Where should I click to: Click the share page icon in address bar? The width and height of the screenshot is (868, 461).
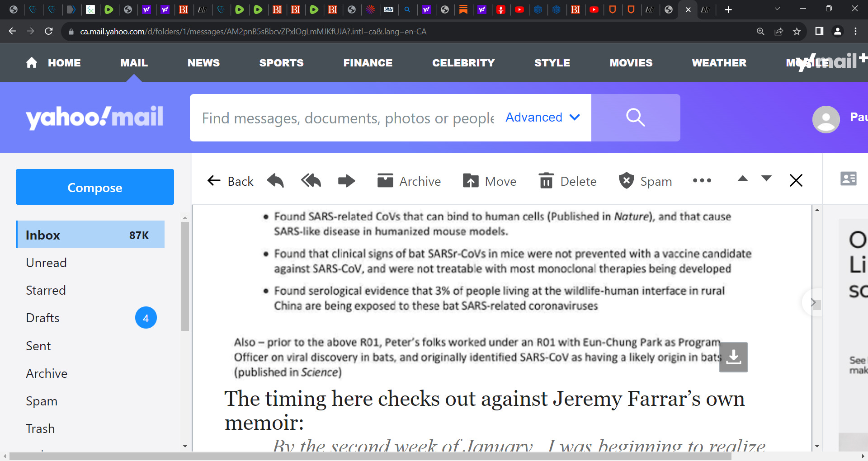[x=778, y=31]
